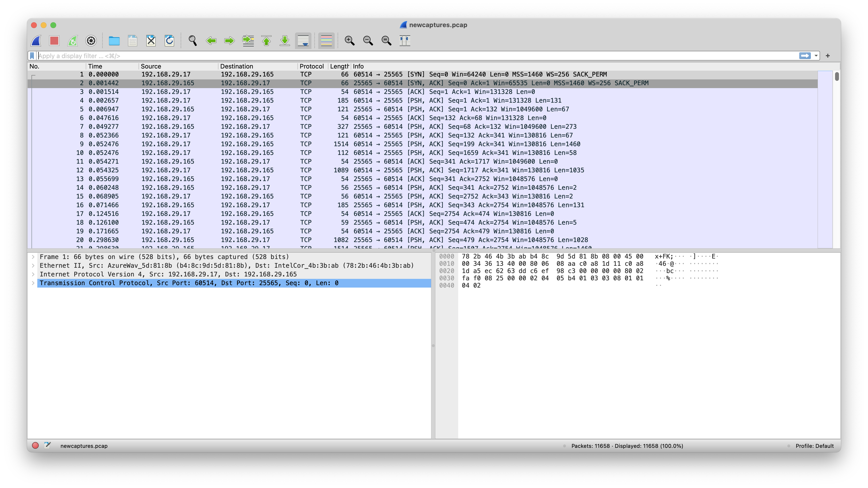Viewport: 868px width, 488px height.
Task: Click packet list vertical scrollbar thumb
Action: pyautogui.click(x=837, y=76)
